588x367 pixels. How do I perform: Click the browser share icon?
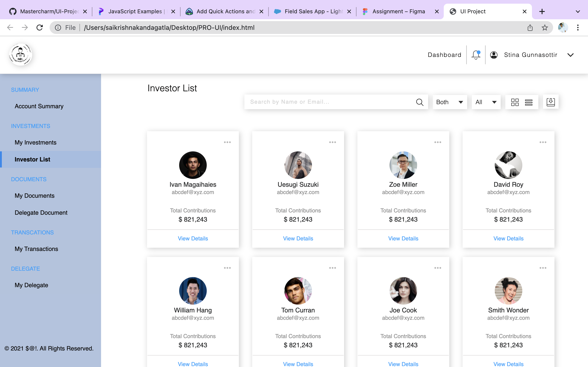point(530,28)
